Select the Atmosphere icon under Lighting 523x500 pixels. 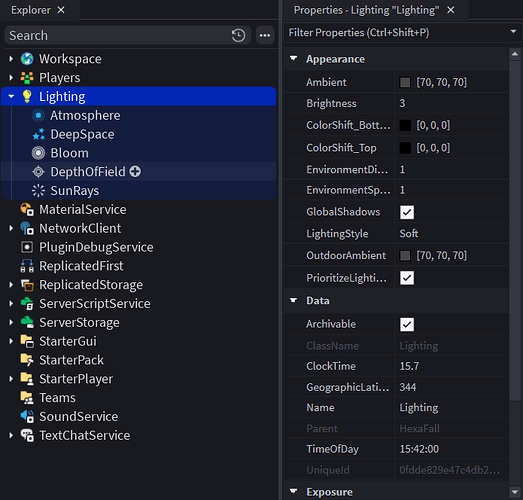coord(38,115)
